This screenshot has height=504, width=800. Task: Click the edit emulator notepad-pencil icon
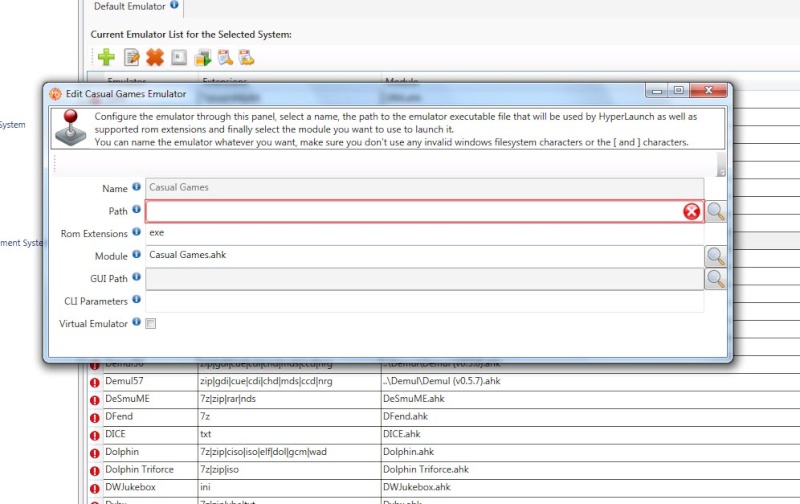pyautogui.click(x=131, y=57)
